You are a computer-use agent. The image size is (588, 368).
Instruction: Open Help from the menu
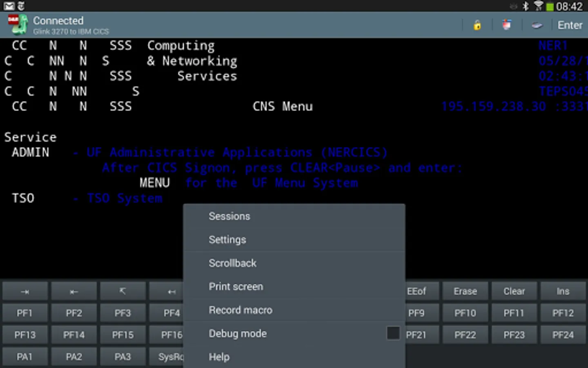(x=294, y=357)
